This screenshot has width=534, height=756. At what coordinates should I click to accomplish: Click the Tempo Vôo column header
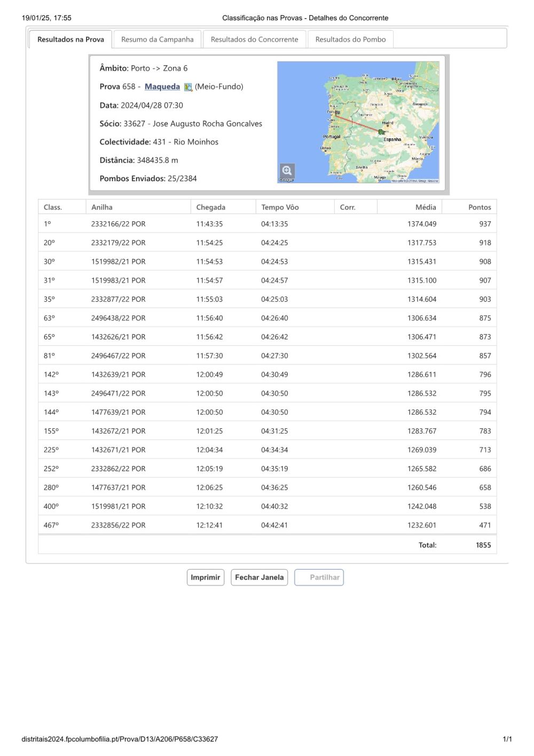pos(280,207)
